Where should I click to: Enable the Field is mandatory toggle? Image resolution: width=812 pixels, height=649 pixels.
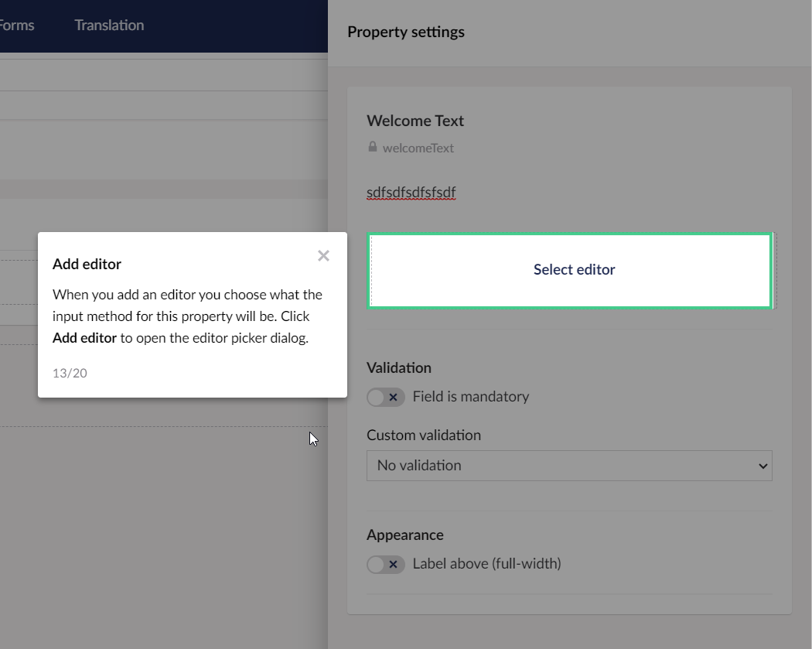point(385,397)
